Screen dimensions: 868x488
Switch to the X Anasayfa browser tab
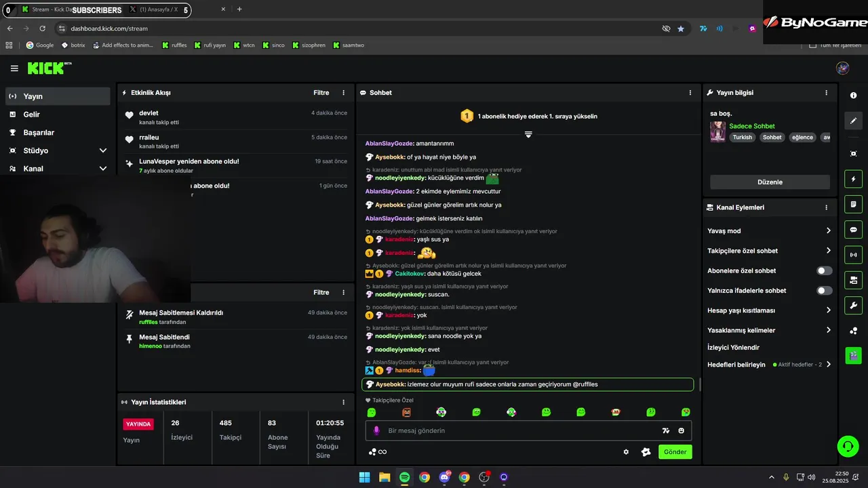pos(158,9)
